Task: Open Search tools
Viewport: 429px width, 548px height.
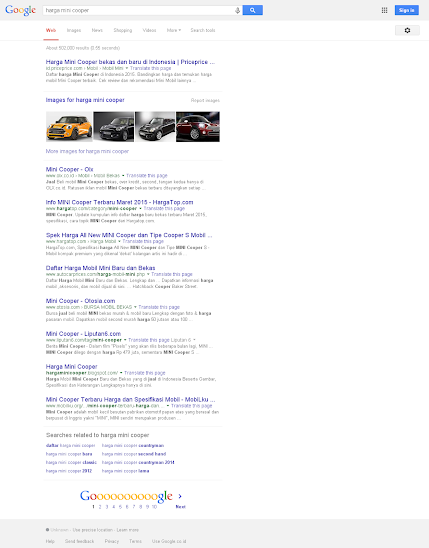Action: pos(203,30)
